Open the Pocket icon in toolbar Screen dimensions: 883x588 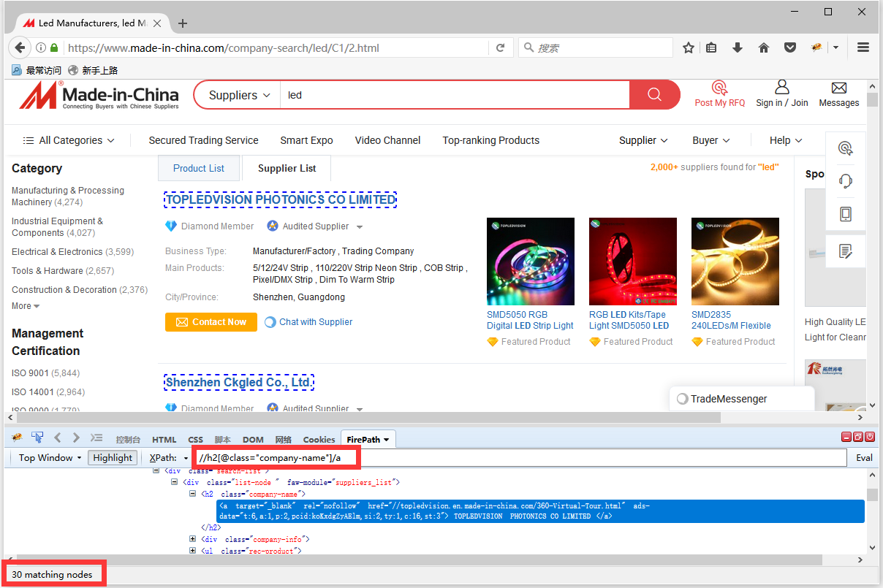pos(790,47)
